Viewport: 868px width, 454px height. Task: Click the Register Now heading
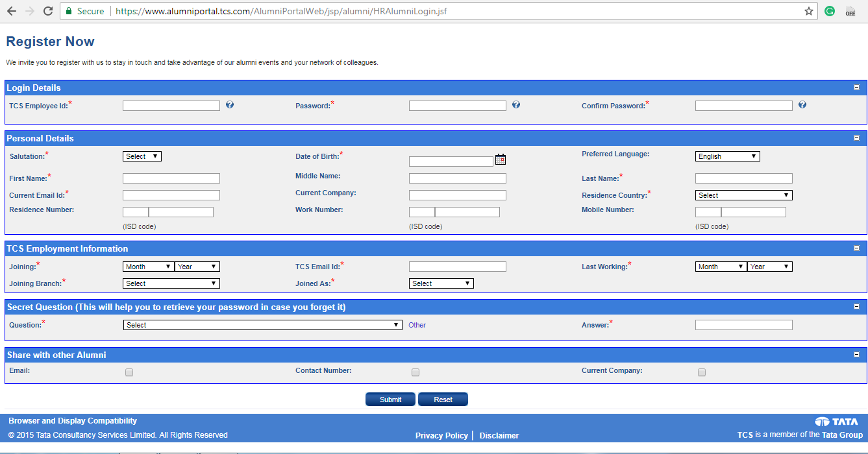(50, 42)
